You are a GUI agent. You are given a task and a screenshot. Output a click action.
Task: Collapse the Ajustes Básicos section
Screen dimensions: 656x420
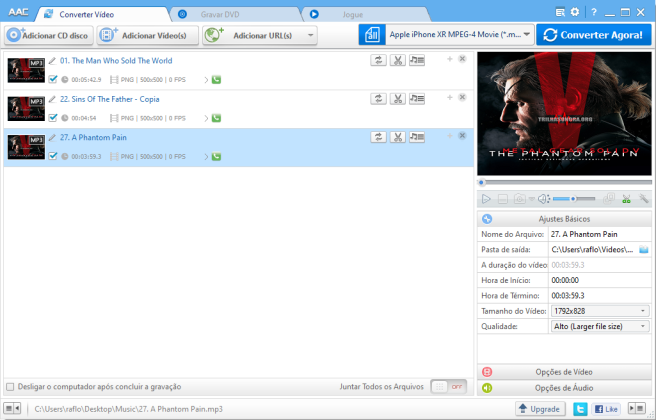coord(564,219)
